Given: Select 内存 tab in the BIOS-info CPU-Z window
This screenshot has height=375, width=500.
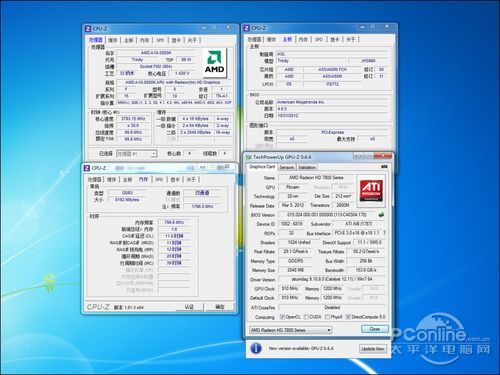Looking at the screenshot, I should pos(303,40).
